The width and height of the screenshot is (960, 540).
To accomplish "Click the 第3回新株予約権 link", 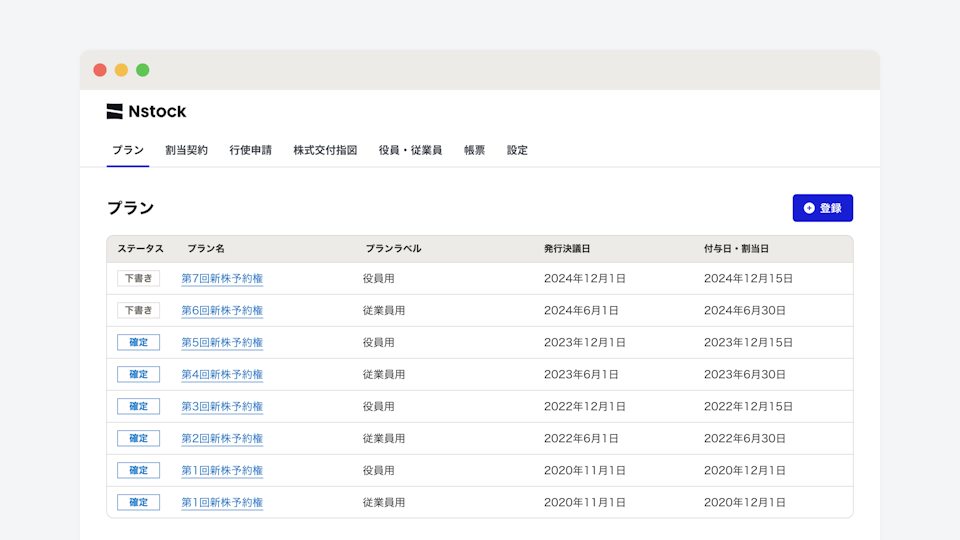I will (222, 407).
